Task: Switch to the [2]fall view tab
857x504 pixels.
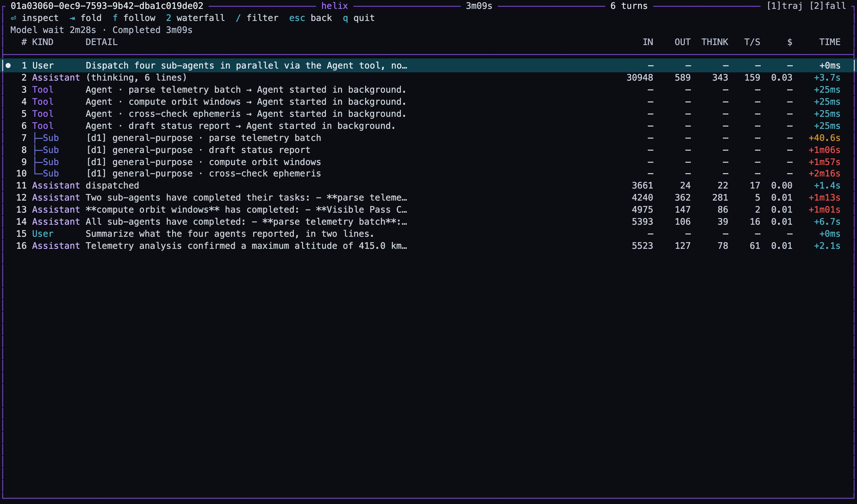Action: tap(827, 6)
